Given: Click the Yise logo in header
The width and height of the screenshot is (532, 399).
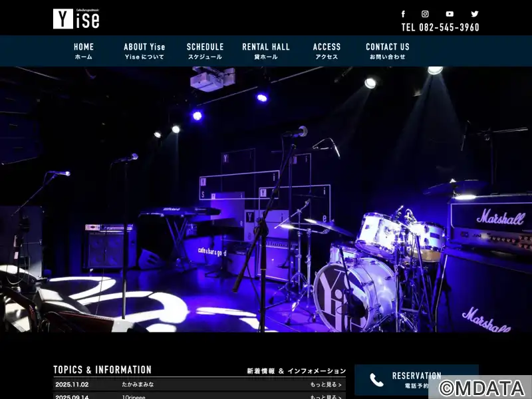Looking at the screenshot, I should coord(76,19).
